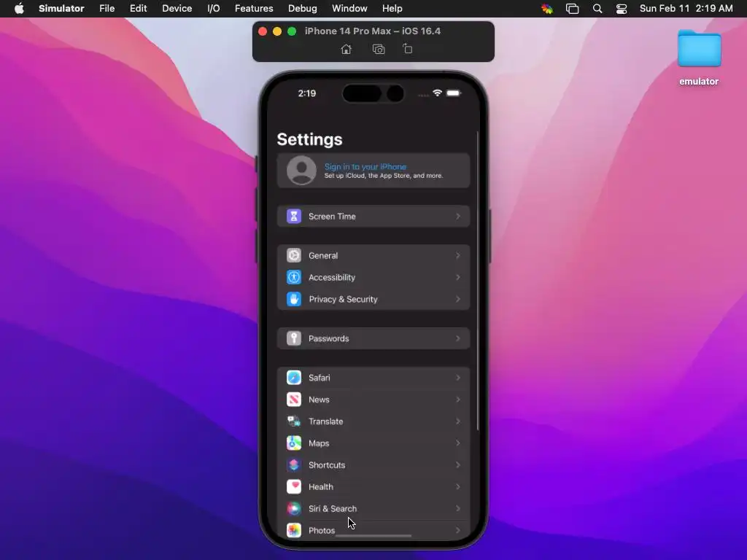Open the File menu
The height and width of the screenshot is (560, 747).
pos(107,9)
